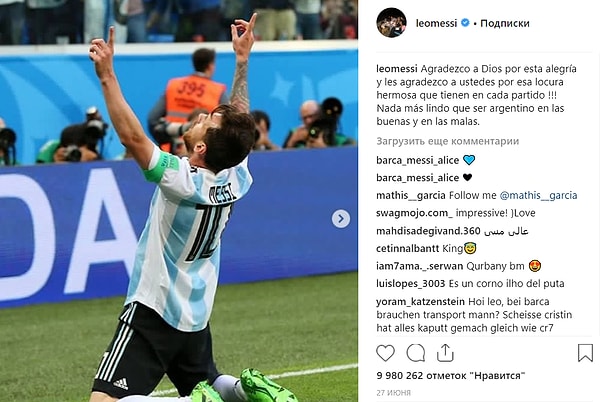Open the leomessi username in header

coord(436,23)
